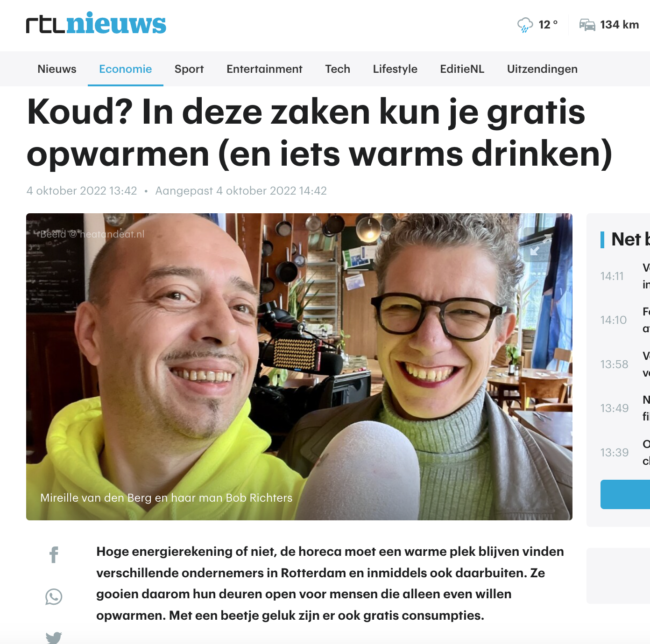Select the Economie tab
650x644 pixels.
click(x=126, y=69)
